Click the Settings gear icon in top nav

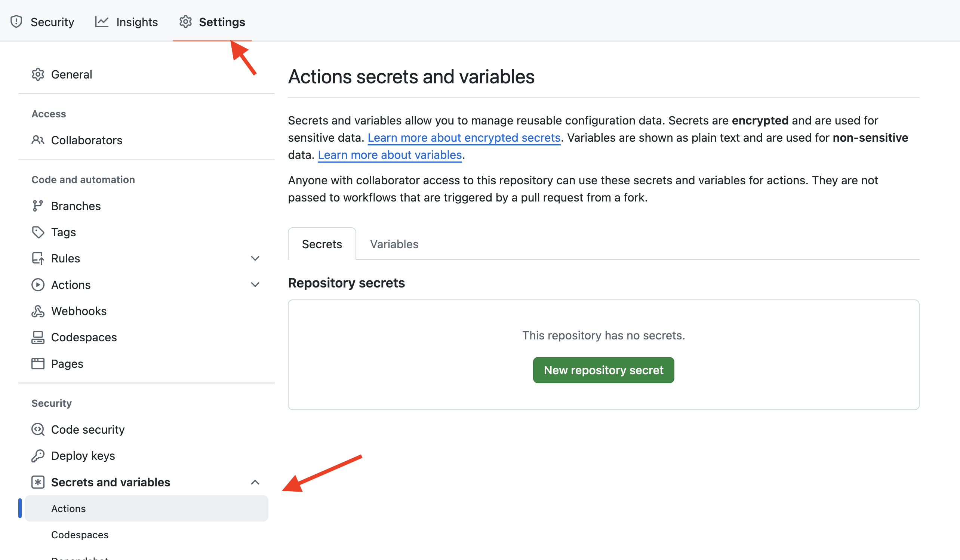coord(185,22)
